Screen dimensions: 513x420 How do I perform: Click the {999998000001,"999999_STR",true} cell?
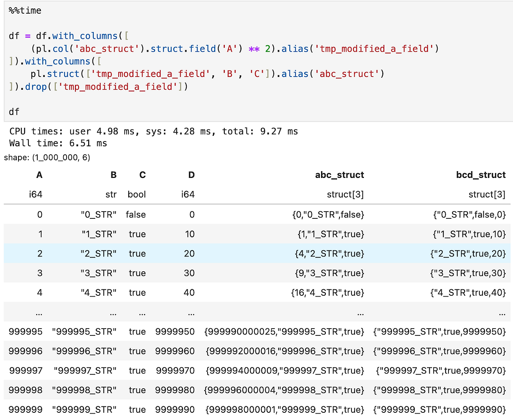(x=285, y=410)
